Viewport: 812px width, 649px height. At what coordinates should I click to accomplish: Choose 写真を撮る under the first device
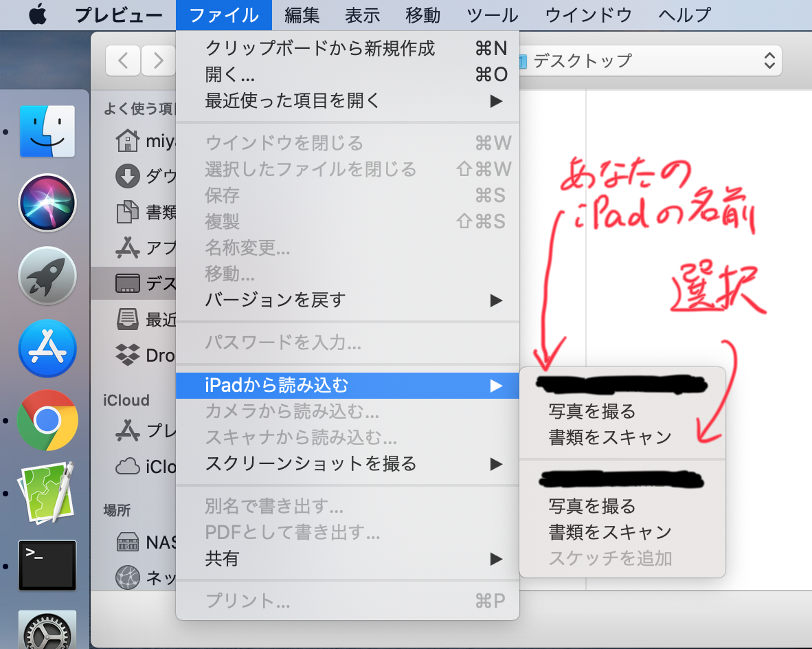pos(622,411)
